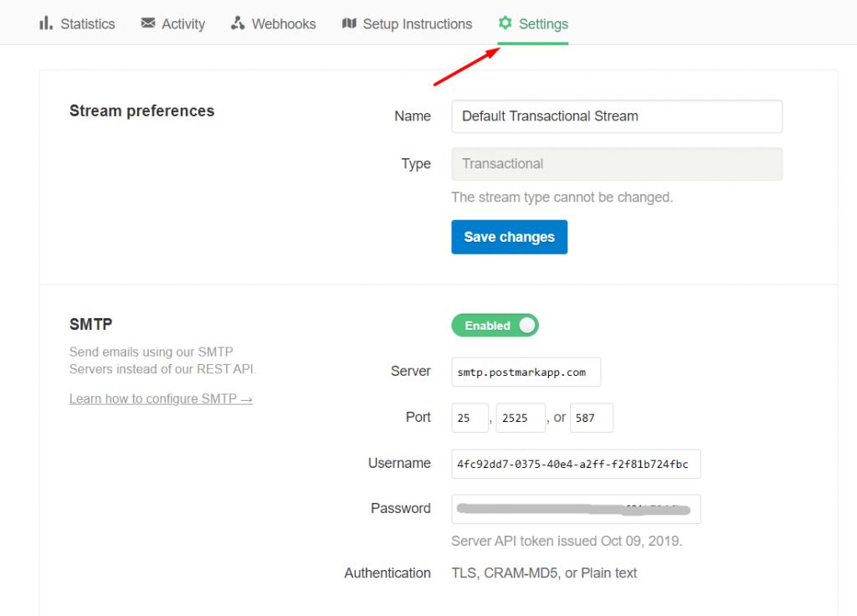This screenshot has width=857, height=616.
Task: Open Learn how to configure SMTP link
Action: coord(161,398)
